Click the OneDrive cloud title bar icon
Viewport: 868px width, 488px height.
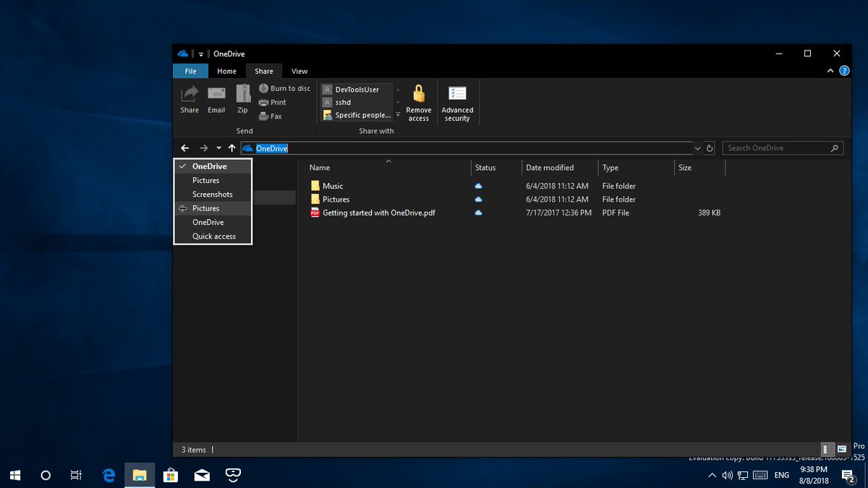183,53
